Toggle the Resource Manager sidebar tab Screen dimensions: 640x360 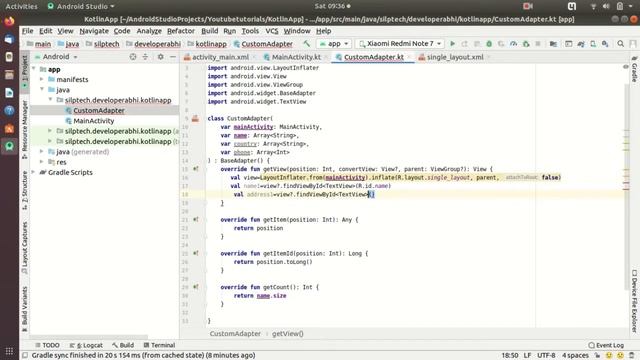(25, 130)
